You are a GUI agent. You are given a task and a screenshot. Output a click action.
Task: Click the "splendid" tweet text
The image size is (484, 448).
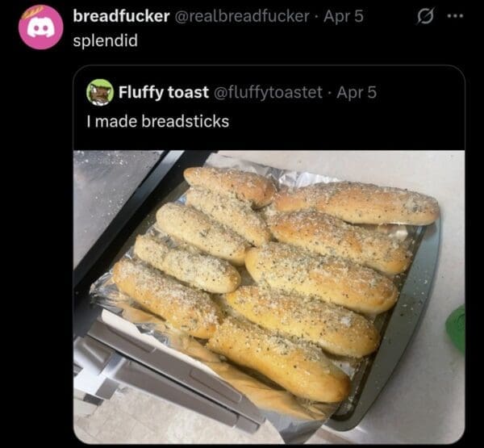[x=105, y=40]
